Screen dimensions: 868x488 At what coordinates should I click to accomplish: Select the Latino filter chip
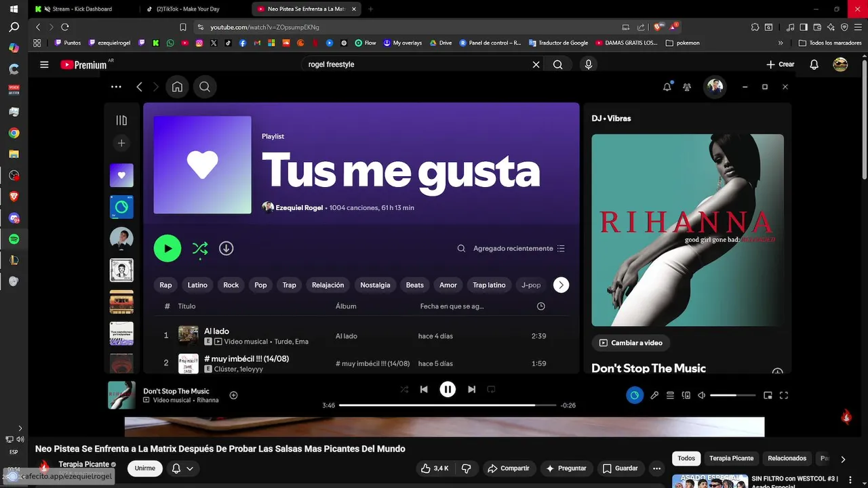point(197,285)
